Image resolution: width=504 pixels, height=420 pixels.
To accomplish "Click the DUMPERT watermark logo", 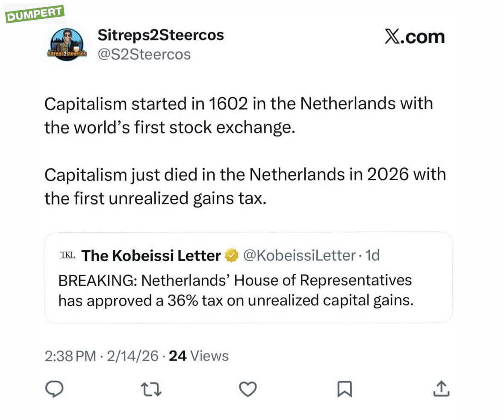I will 33,12.
